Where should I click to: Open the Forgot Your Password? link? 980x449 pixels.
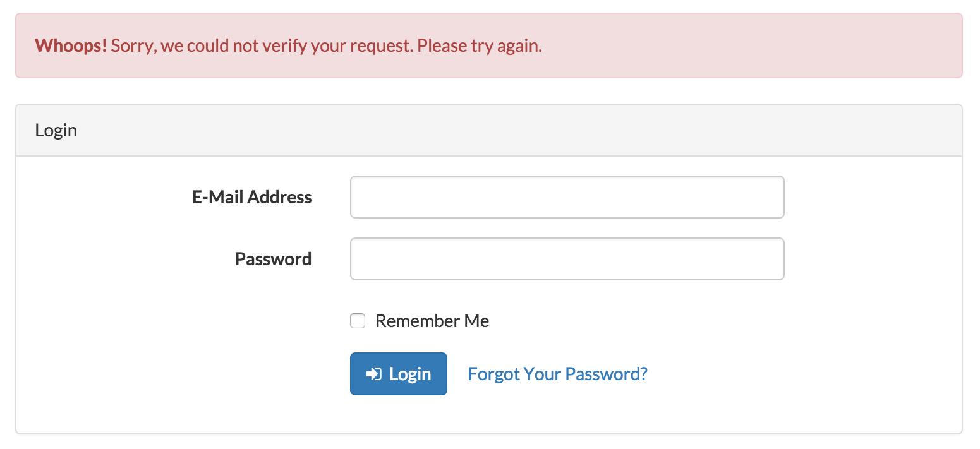[x=557, y=374]
